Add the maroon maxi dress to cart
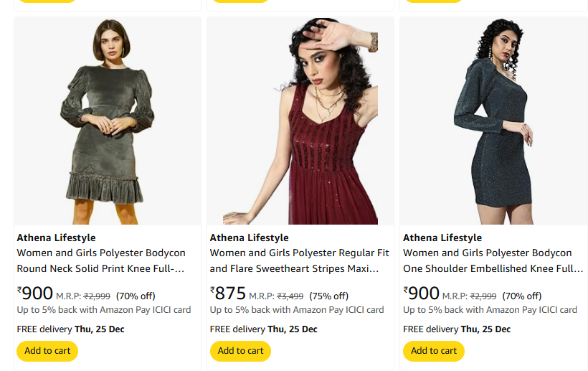This screenshot has height=371, width=588. pyautogui.click(x=240, y=351)
